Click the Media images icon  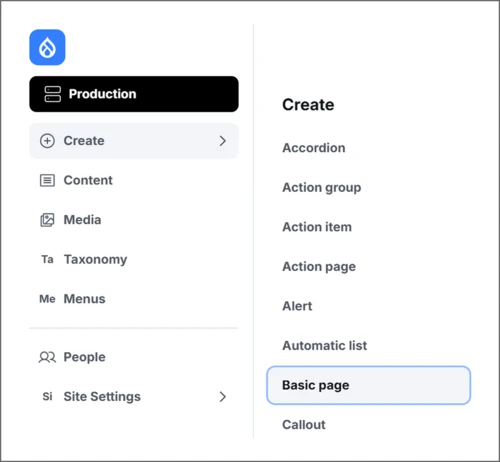(47, 220)
